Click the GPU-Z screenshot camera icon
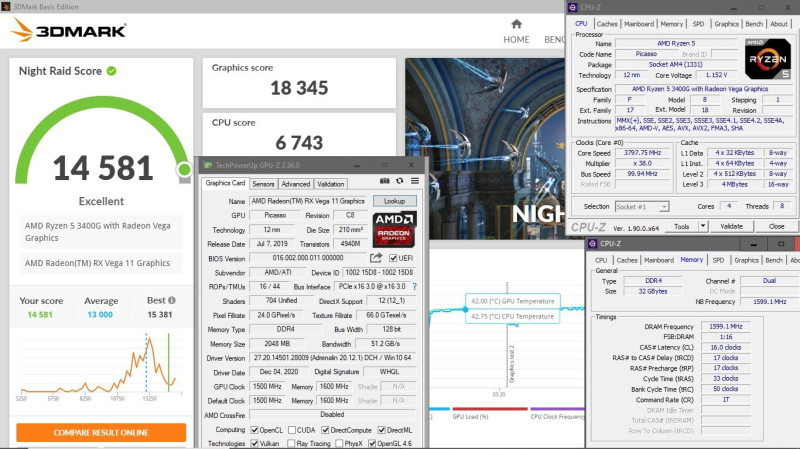Screen dimensions: 800x449 (x=385, y=181)
